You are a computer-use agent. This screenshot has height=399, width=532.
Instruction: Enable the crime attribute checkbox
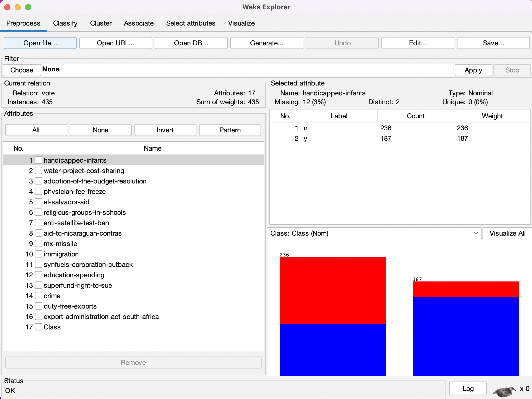pos(39,296)
